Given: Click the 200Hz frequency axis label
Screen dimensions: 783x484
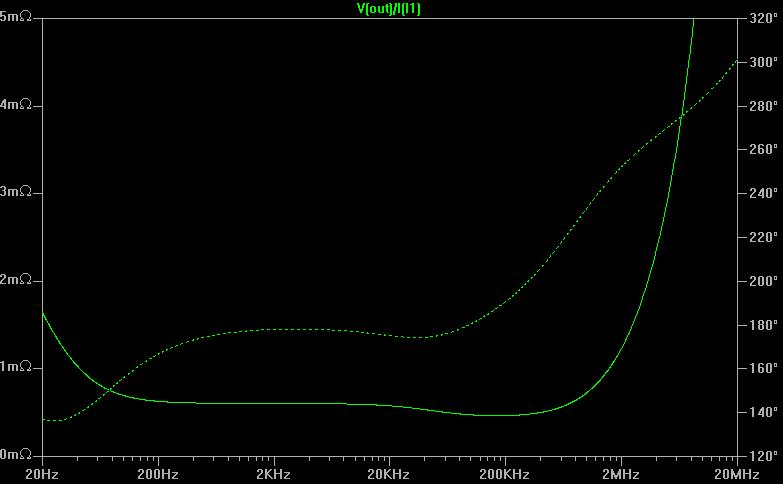Looking at the screenshot, I should coord(158,474).
